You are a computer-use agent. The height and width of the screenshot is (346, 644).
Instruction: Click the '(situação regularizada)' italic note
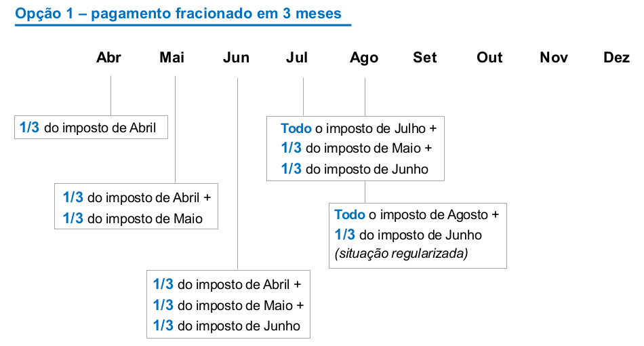(x=401, y=254)
